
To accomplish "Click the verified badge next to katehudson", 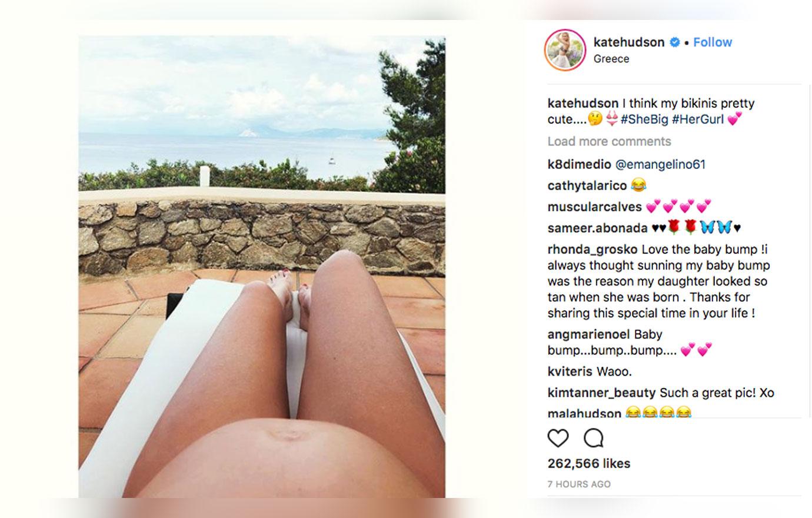I will (675, 42).
